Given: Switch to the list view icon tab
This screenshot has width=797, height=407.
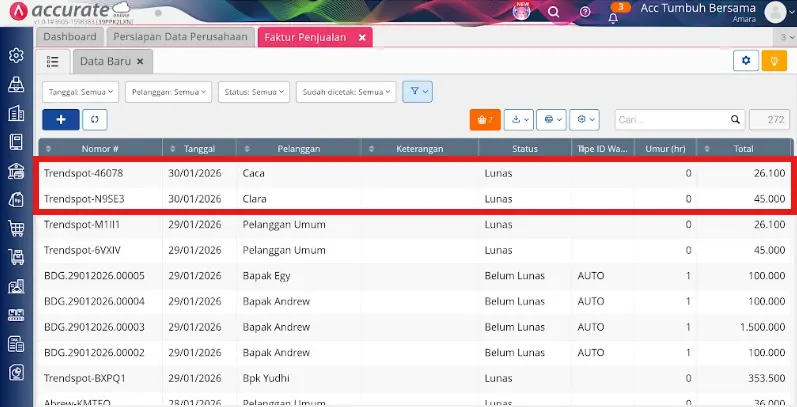Looking at the screenshot, I should click(x=53, y=61).
